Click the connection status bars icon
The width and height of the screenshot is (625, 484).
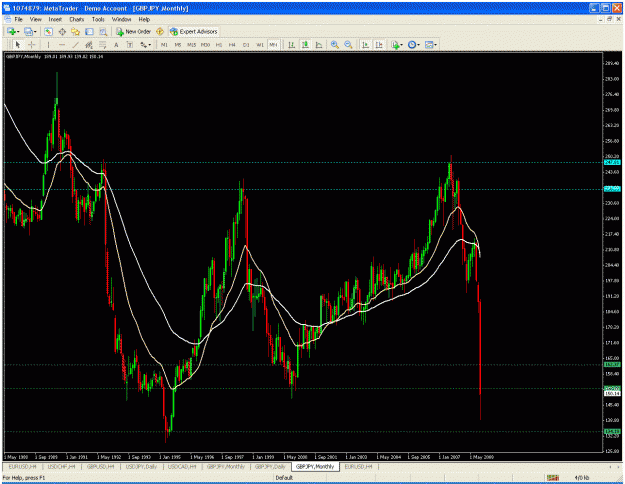(x=552, y=477)
